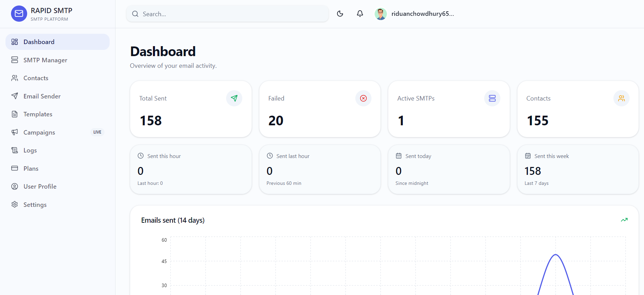Click the people icon on Contacts stat card
Image resolution: width=644 pixels, height=295 pixels.
click(x=621, y=98)
